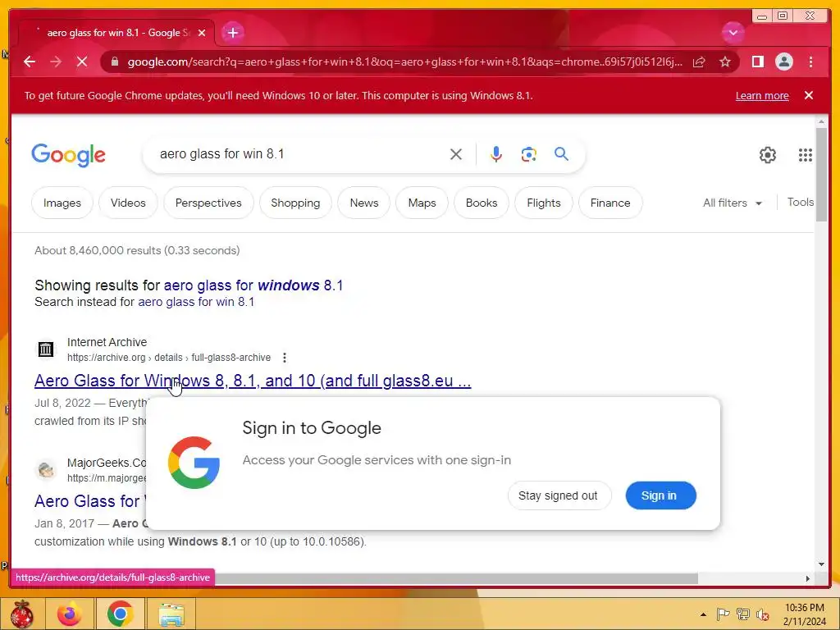Close the aero glass search tab
This screenshot has height=630, width=840.
202,33
